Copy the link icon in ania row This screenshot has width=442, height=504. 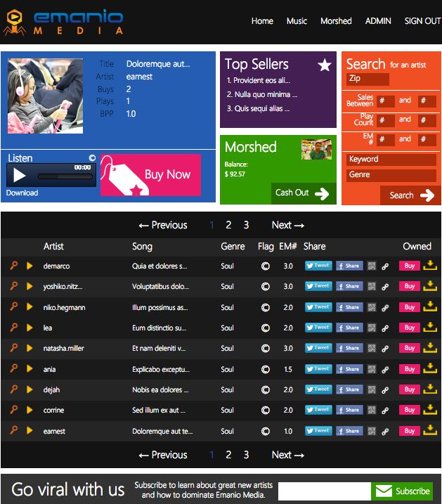click(x=385, y=370)
